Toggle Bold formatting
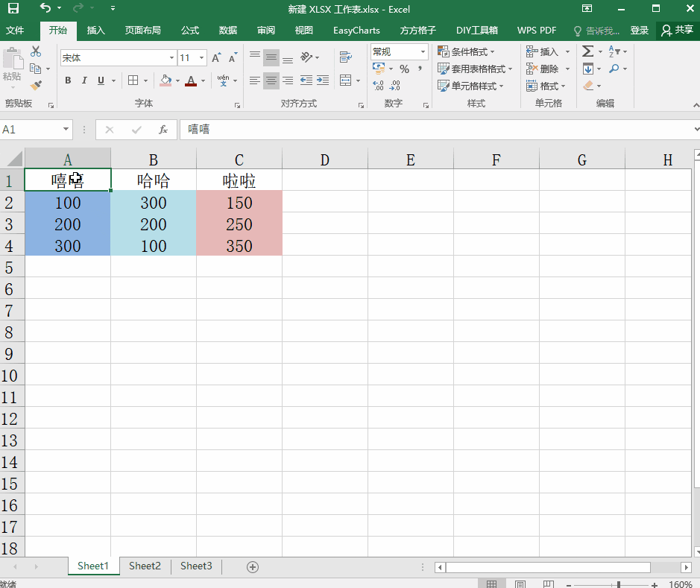The image size is (700, 588). pos(68,80)
